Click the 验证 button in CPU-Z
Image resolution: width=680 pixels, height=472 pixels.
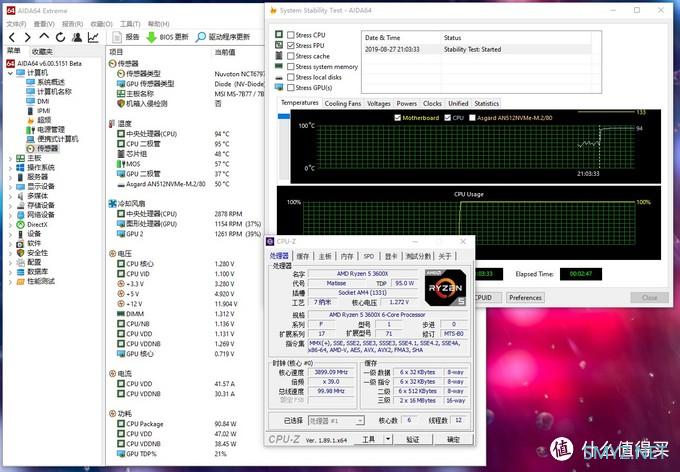pos(412,439)
